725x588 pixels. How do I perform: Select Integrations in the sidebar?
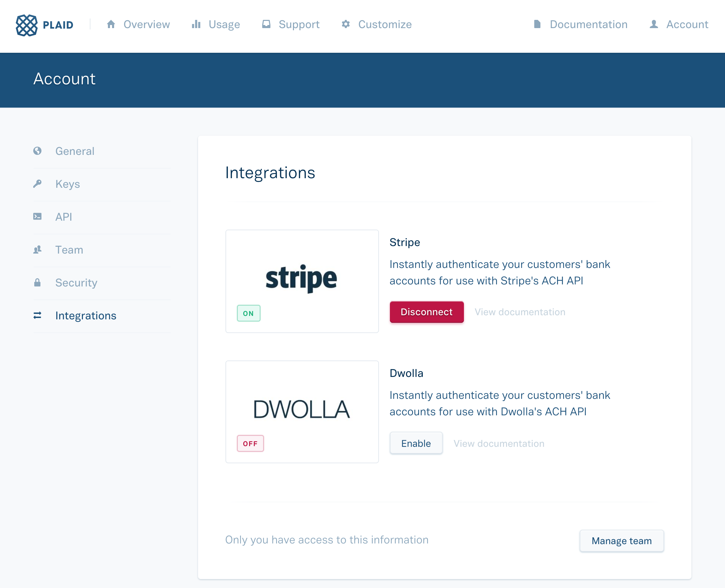click(102, 316)
